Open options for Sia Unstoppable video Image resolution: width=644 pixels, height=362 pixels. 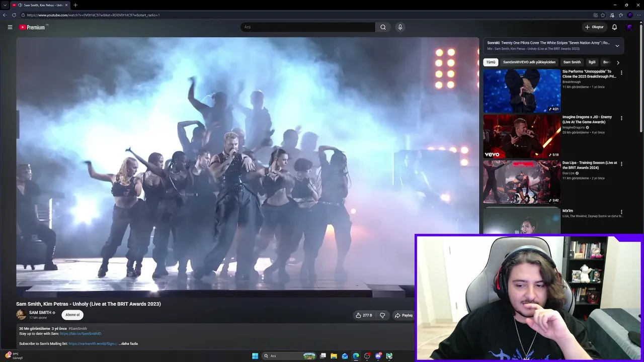[x=621, y=73]
